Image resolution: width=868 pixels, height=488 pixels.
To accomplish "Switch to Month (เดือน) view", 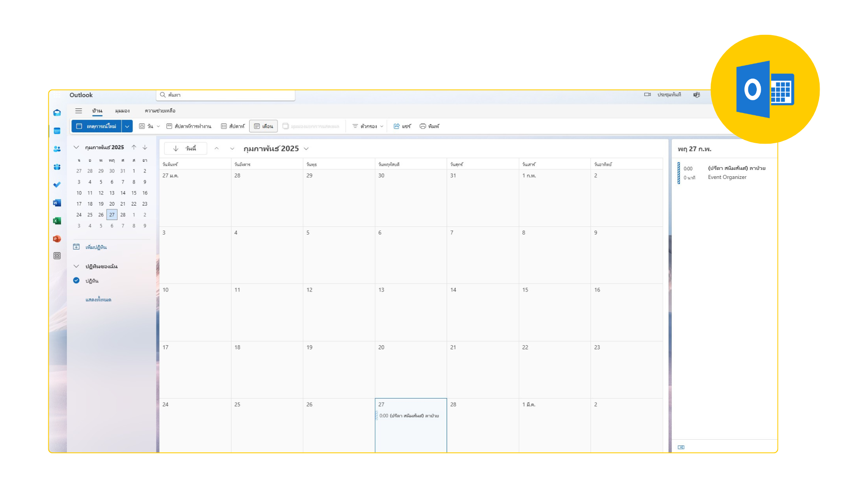I will (264, 126).
